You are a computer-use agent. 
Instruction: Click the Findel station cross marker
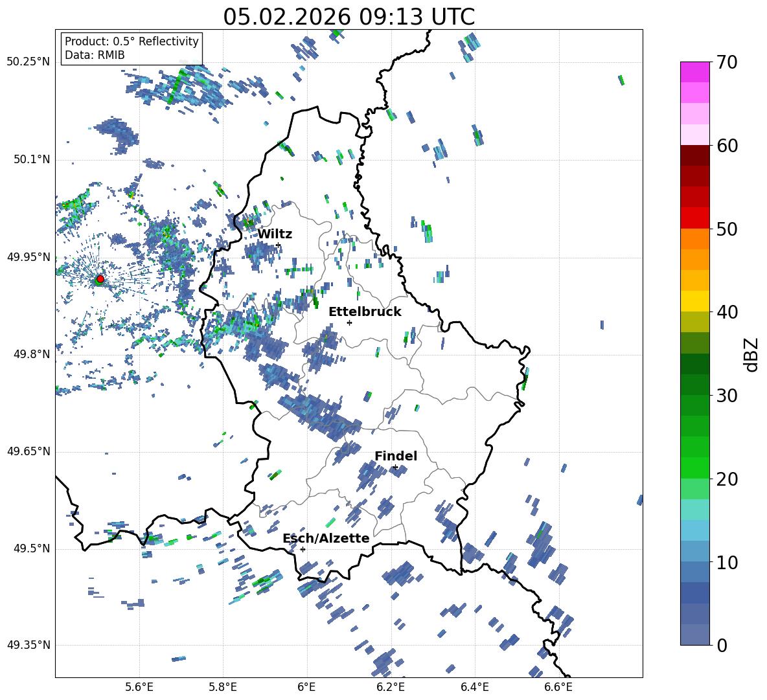(395, 467)
